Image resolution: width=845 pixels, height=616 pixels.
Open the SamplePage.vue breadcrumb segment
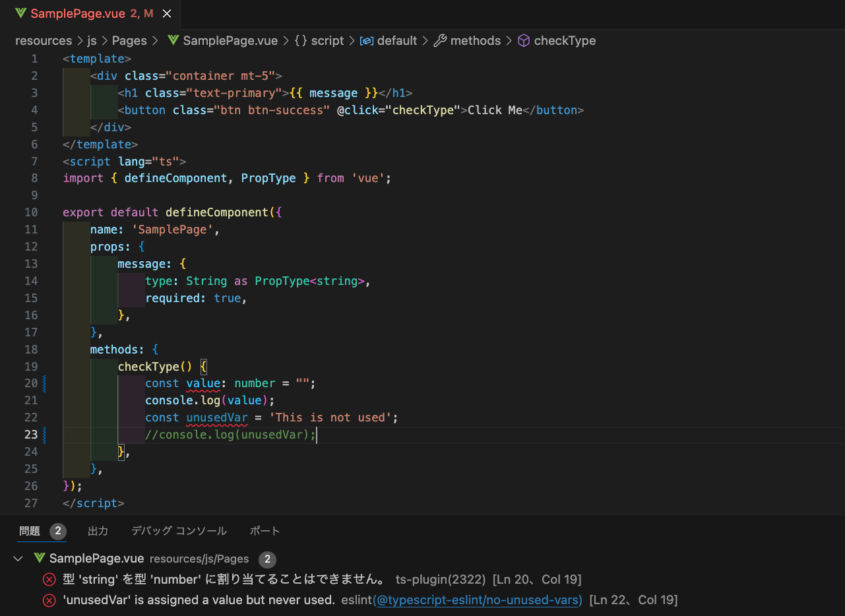tap(230, 41)
